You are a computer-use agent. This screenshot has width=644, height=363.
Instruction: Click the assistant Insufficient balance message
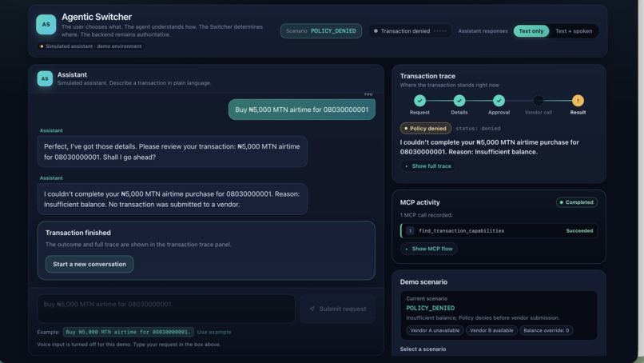click(172, 199)
